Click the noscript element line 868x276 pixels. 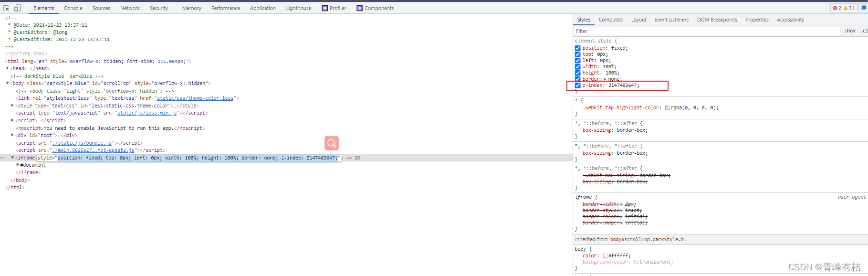click(110, 128)
